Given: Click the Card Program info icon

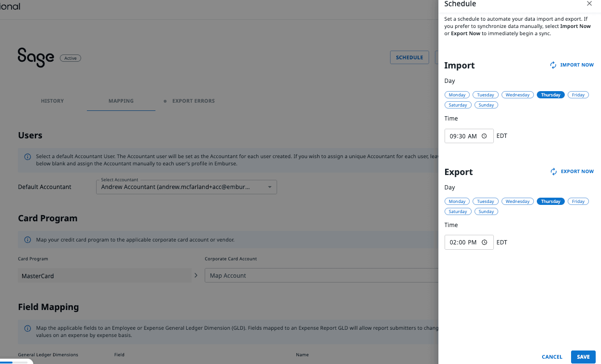Looking at the screenshot, I should coord(28,240).
